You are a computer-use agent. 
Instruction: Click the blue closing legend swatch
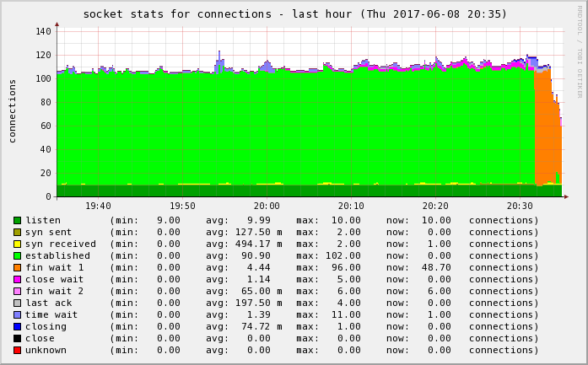pos(17,326)
